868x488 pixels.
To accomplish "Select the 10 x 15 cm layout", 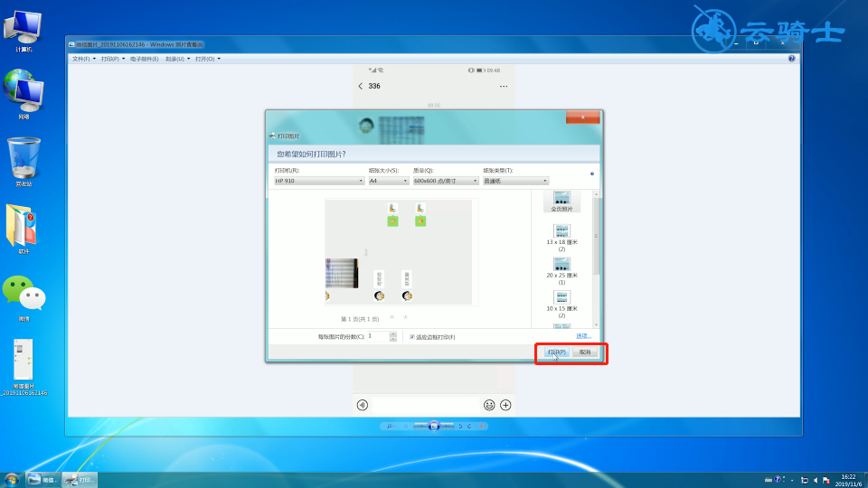I will (561, 305).
